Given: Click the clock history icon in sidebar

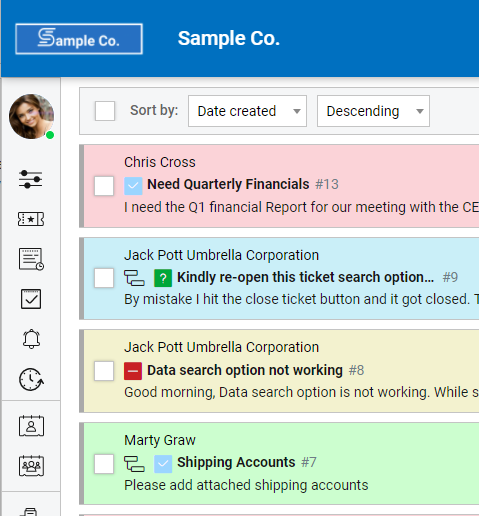Looking at the screenshot, I should click(x=31, y=379).
